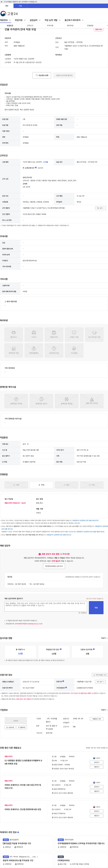Click the 면접 selection step
Image resolution: width=108 pixels, height=868 pixels.
click(41, 485)
